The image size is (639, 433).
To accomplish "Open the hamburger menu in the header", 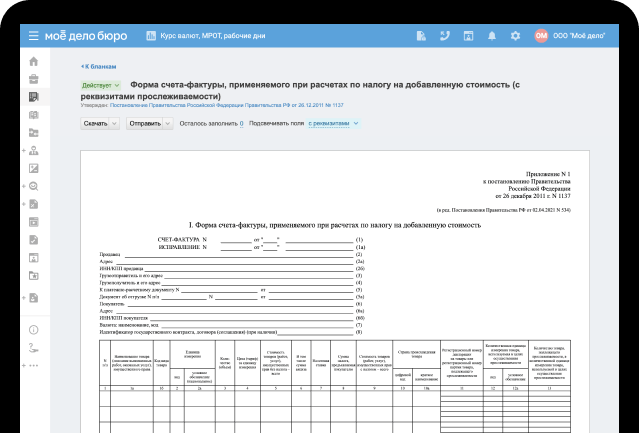I will pos(33,36).
